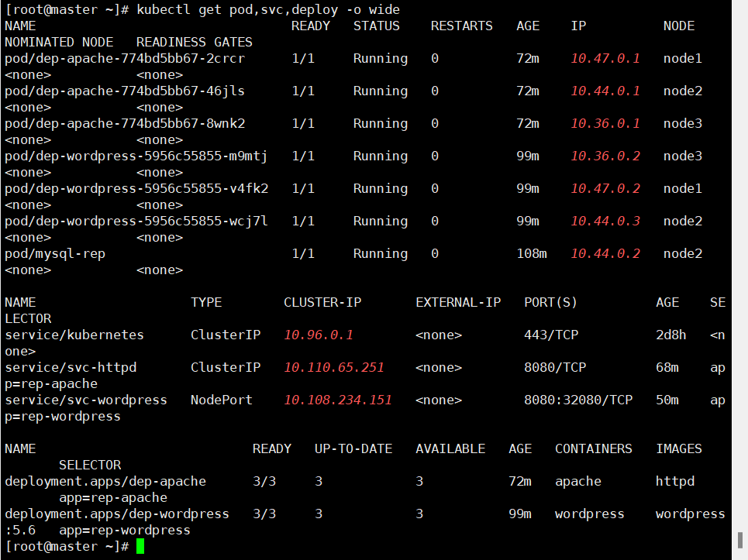
Task: Select the pod/mysql-rep name
Action: click(55, 253)
